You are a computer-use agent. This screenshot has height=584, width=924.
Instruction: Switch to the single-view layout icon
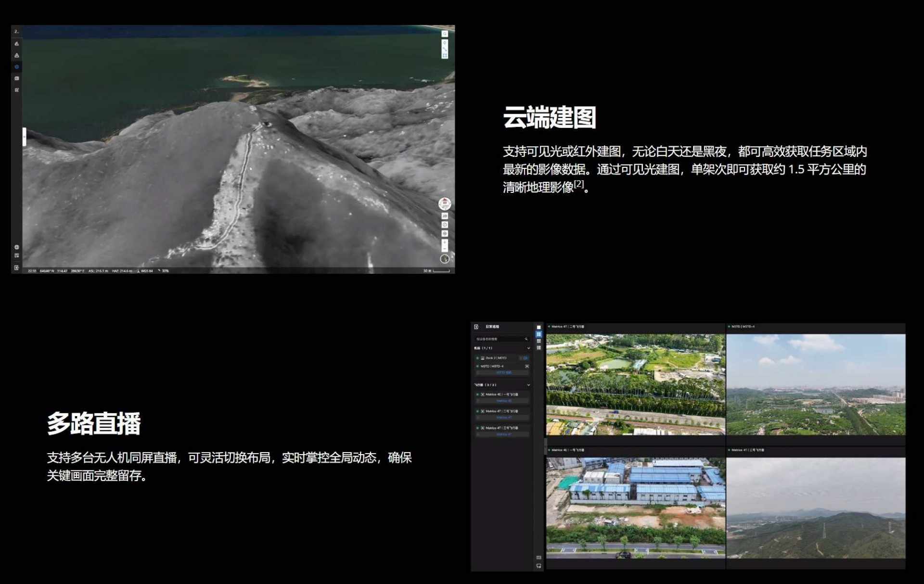pos(539,327)
